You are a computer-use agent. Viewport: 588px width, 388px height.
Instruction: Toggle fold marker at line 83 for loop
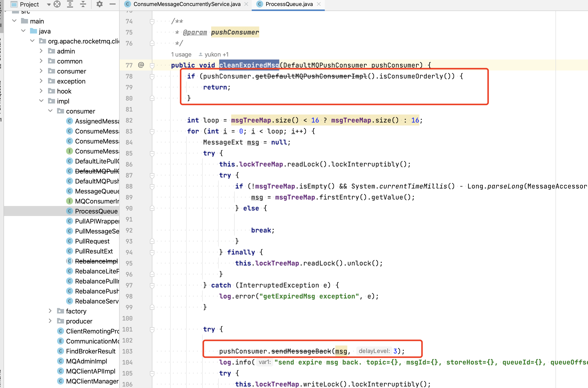tap(152, 131)
